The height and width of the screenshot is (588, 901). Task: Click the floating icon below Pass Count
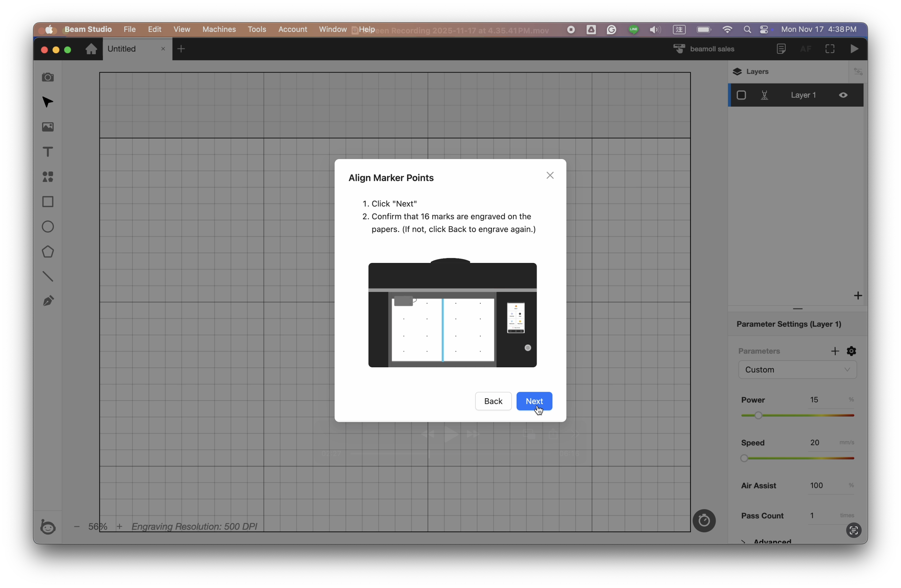pyautogui.click(x=853, y=531)
